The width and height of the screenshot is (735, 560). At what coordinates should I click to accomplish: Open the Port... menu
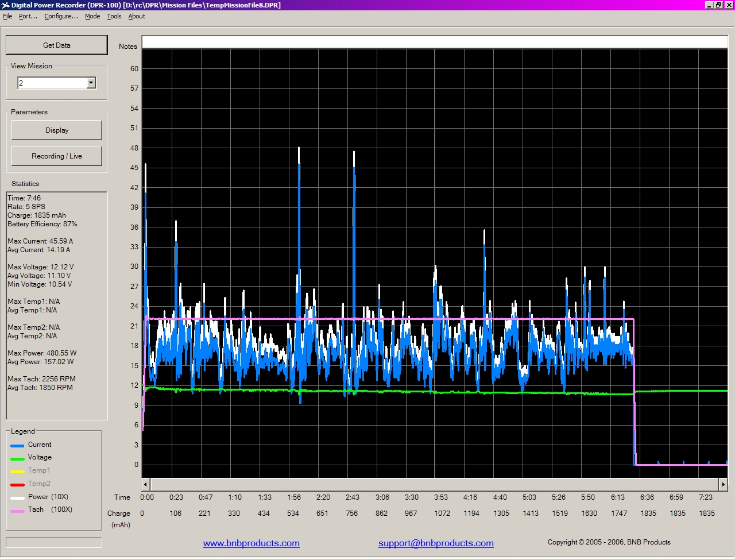28,16
